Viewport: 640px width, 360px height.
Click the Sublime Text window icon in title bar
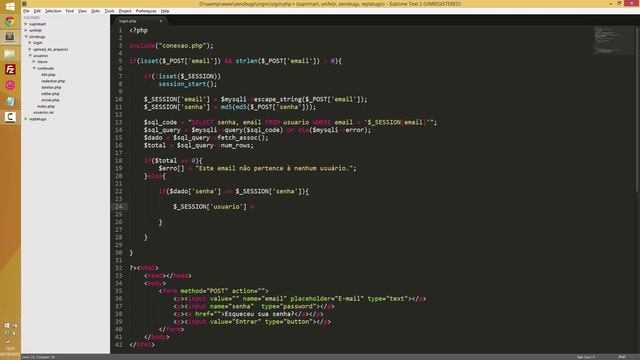coord(24,4)
